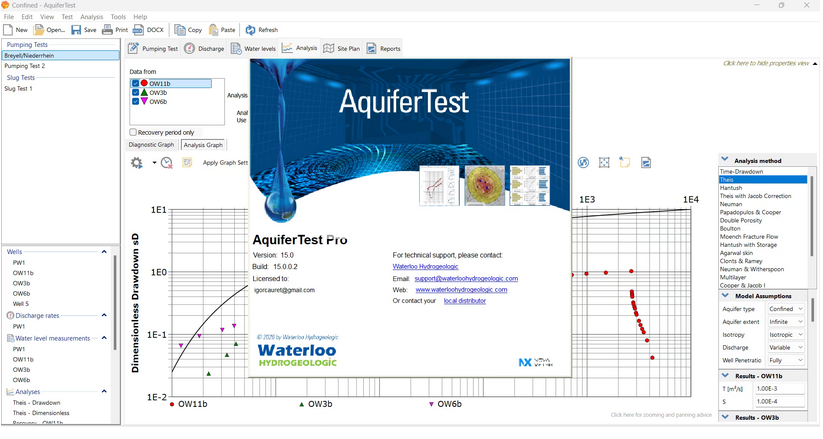
Task: Save the project using the floppy icon
Action: (76, 30)
